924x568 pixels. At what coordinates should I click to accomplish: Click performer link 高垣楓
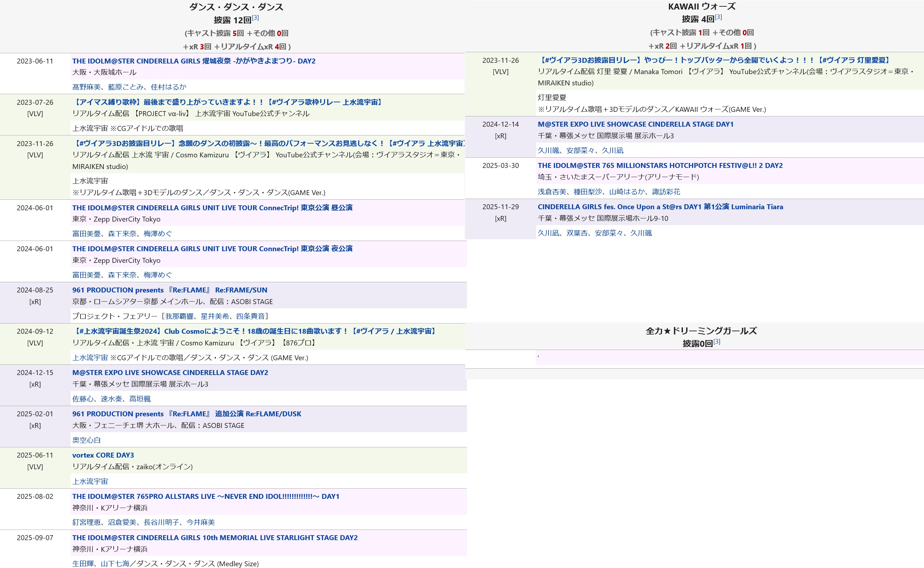[x=140, y=399]
